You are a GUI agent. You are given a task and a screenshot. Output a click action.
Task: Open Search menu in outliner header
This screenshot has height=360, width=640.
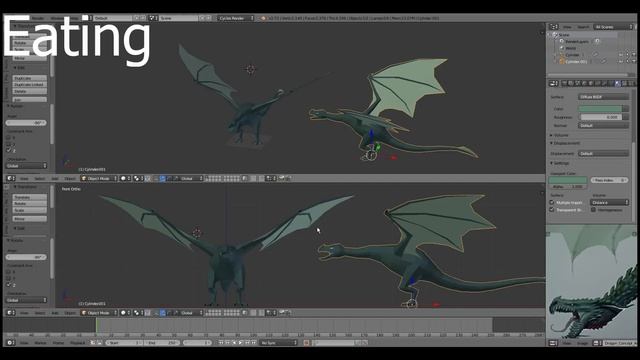[x=583, y=27]
